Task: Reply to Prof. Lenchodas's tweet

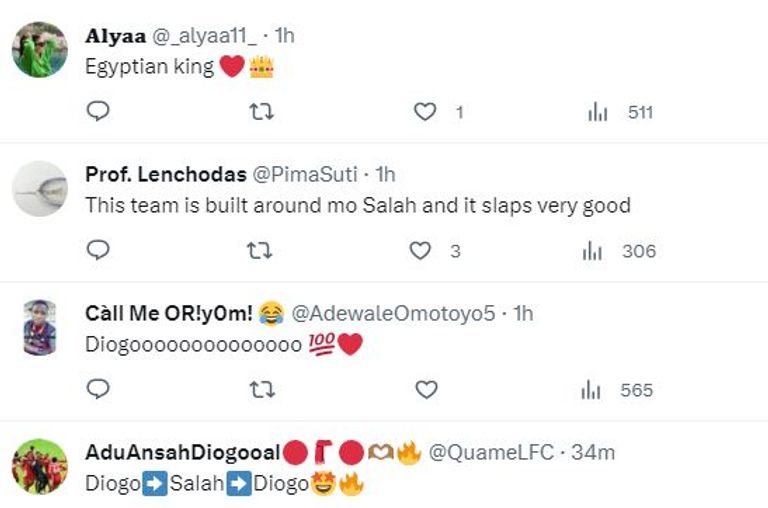Action: 98,250
